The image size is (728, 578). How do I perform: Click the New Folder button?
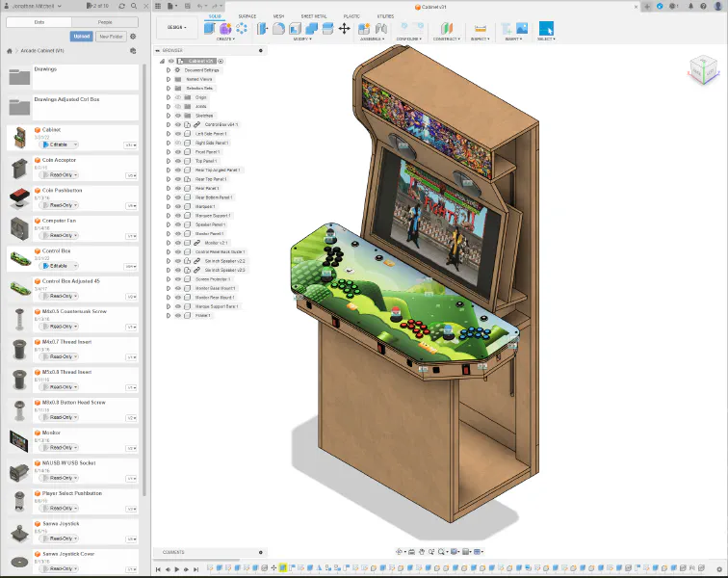tap(110, 37)
